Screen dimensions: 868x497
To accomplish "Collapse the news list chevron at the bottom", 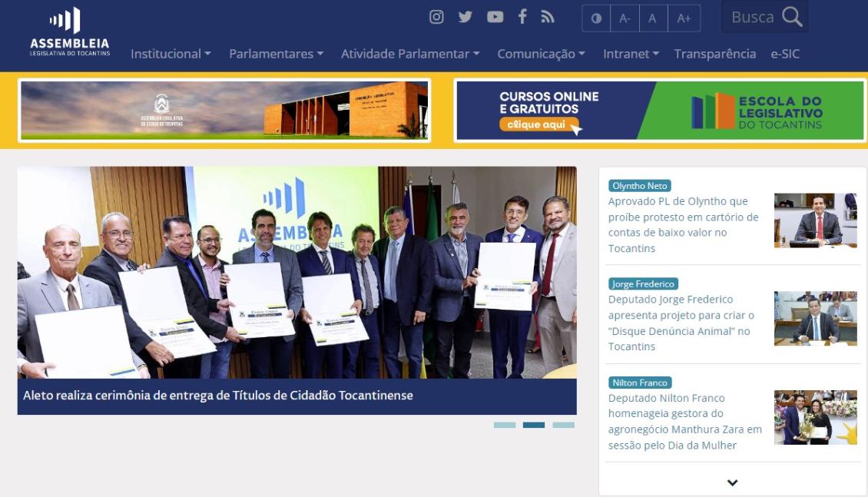I will click(733, 482).
